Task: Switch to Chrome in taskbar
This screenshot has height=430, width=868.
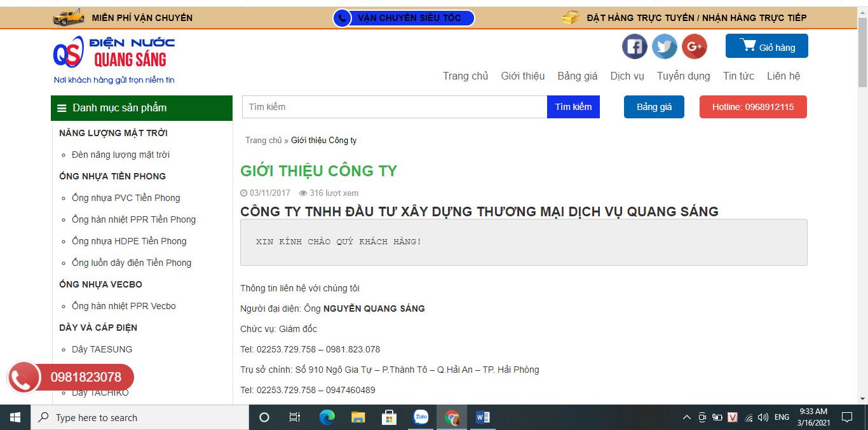Action: pyautogui.click(x=452, y=417)
